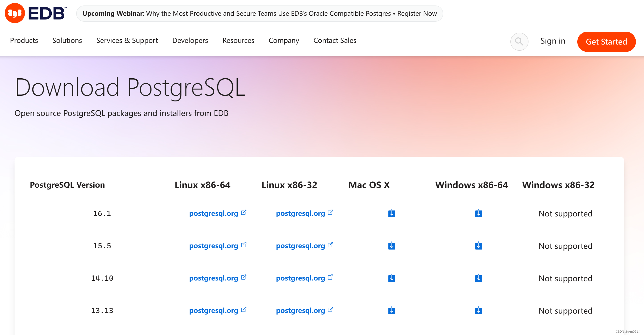Click Sign in link

(553, 41)
